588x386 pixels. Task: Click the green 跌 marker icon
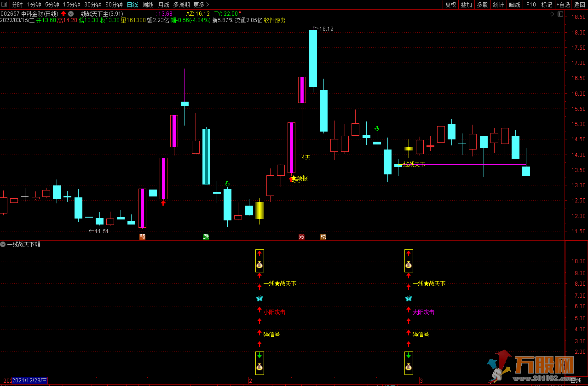point(206,237)
